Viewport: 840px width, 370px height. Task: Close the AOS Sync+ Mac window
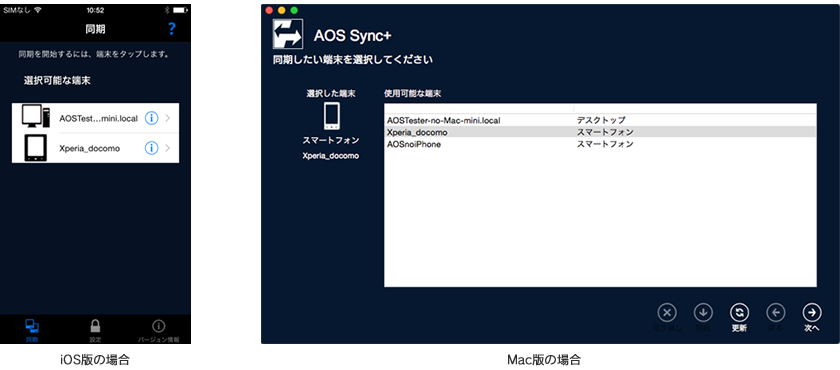269,10
